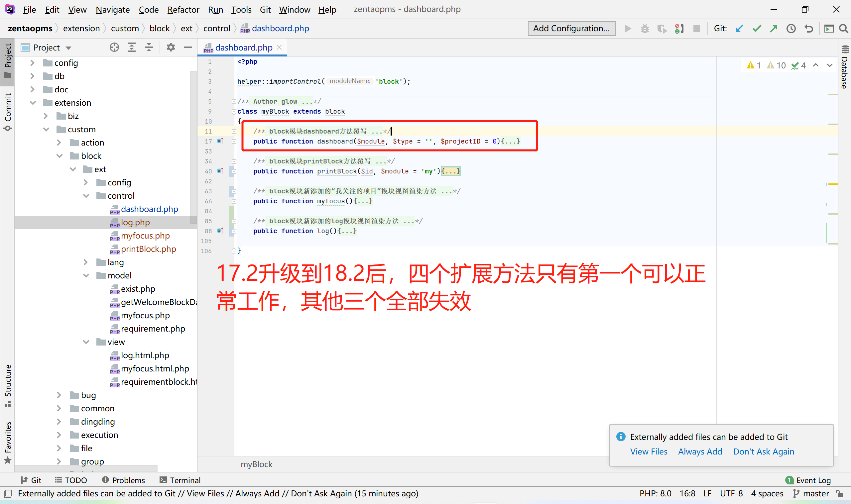
Task: Click Always Add link in notification
Action: pyautogui.click(x=700, y=452)
